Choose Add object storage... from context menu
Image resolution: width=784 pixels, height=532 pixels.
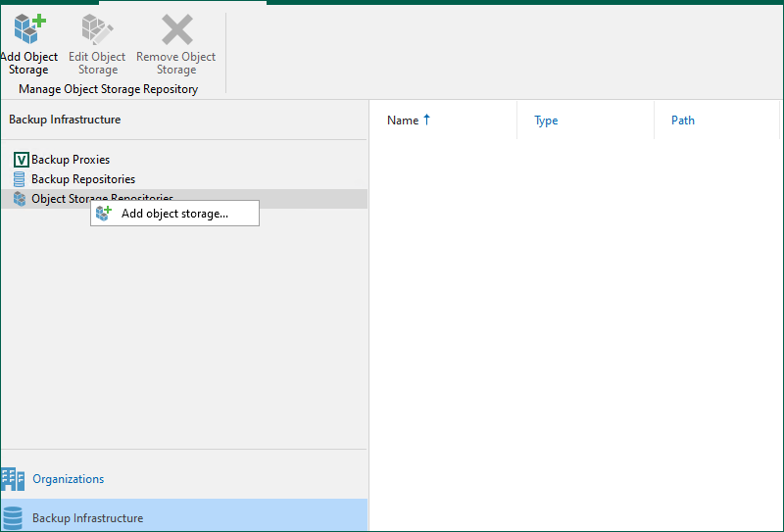(174, 214)
